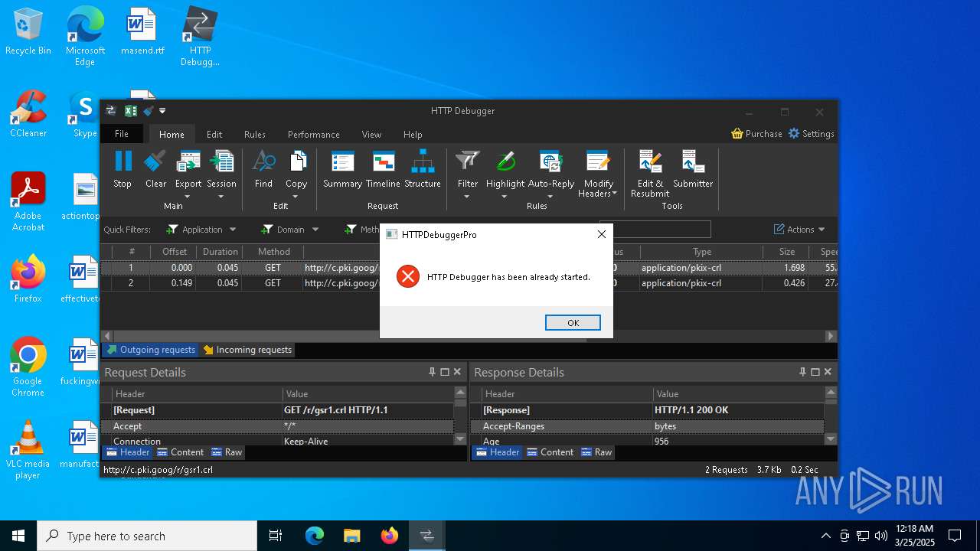Close the HTTPDebuggerPro error dialog
This screenshot has height=551, width=980.
click(601, 234)
